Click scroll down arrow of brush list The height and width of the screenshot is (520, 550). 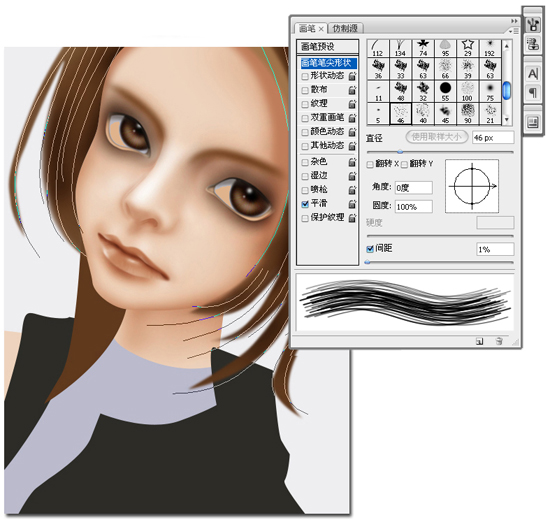tap(507, 120)
